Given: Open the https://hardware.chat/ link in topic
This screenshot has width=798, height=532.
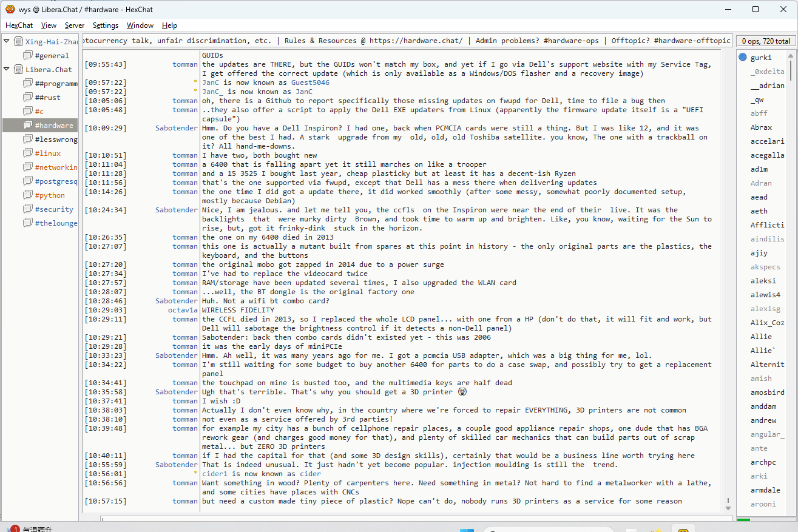Looking at the screenshot, I should pos(416,41).
